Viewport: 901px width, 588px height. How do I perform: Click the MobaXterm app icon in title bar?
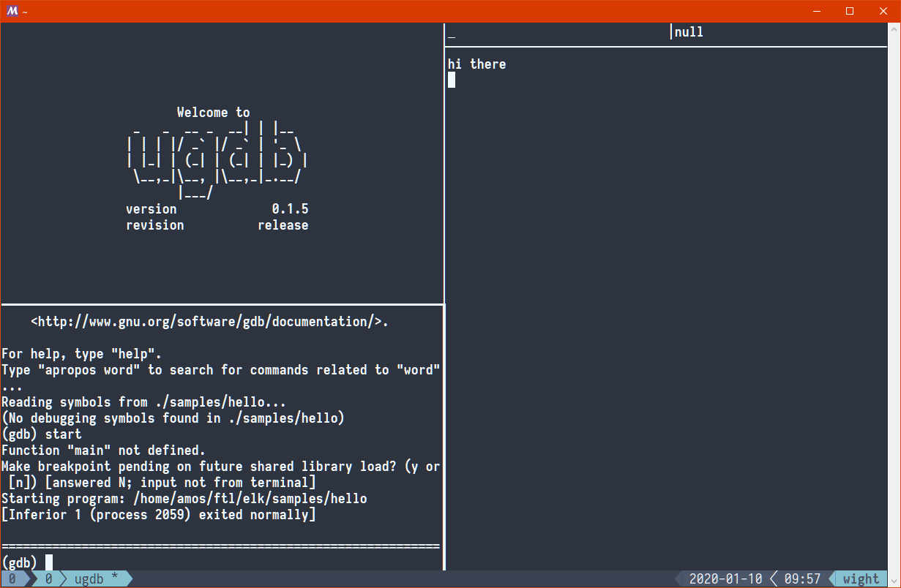[x=12, y=11]
